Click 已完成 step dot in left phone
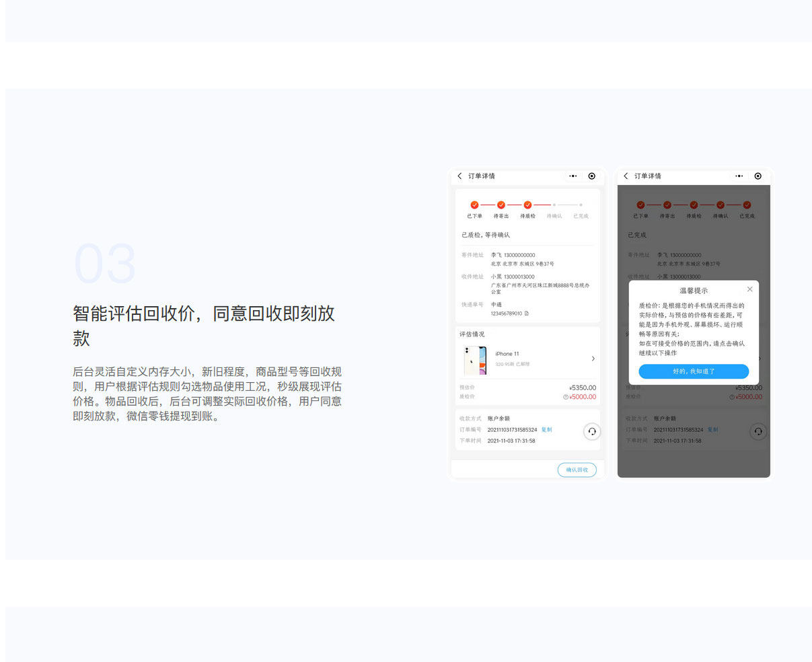812x662 pixels. 581,205
